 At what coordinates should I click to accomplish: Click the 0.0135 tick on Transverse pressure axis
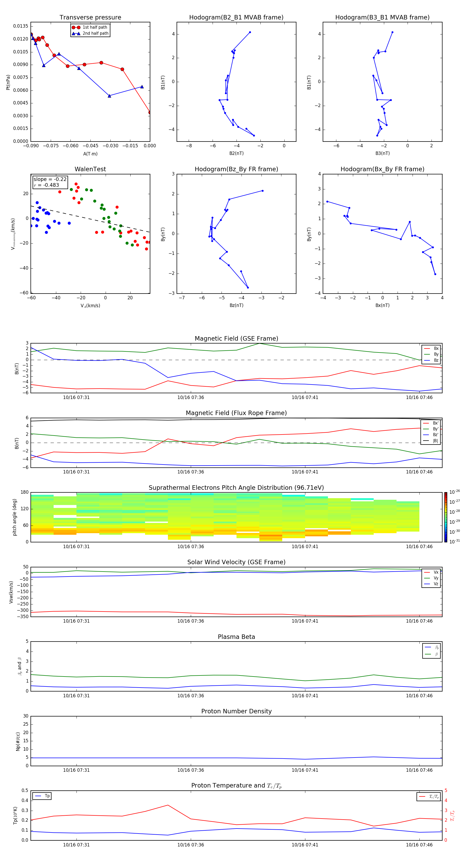(x=20, y=26)
